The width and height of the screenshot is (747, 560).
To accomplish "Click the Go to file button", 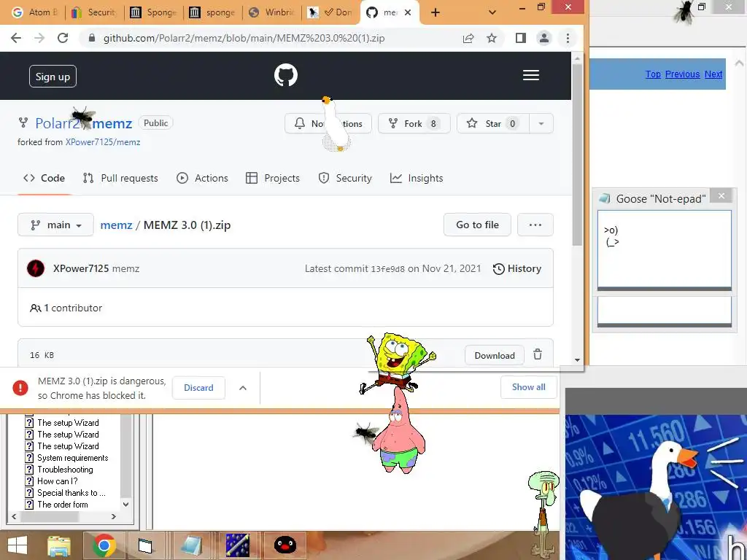I will point(477,225).
